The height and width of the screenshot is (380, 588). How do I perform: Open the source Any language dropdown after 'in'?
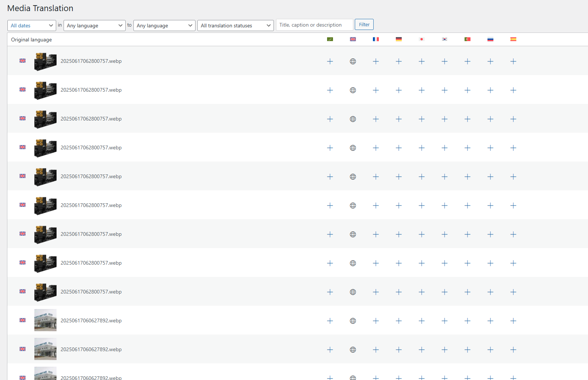pos(95,26)
